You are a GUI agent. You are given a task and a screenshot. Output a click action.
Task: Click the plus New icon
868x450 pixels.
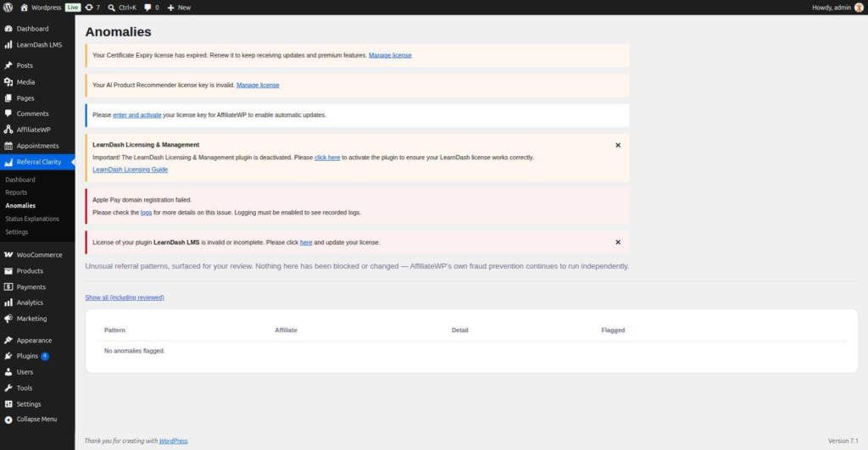170,8
